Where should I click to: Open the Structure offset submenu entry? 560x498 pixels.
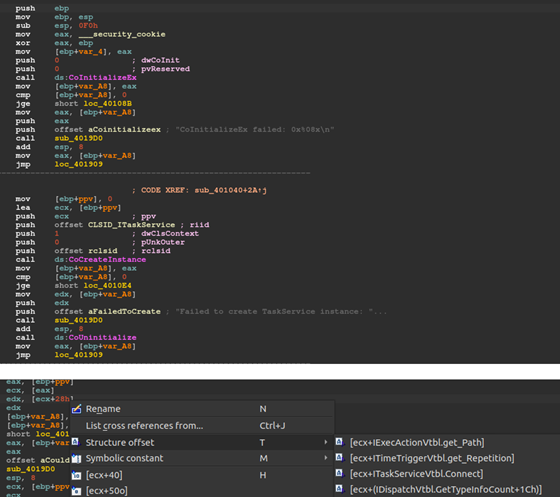(202, 442)
